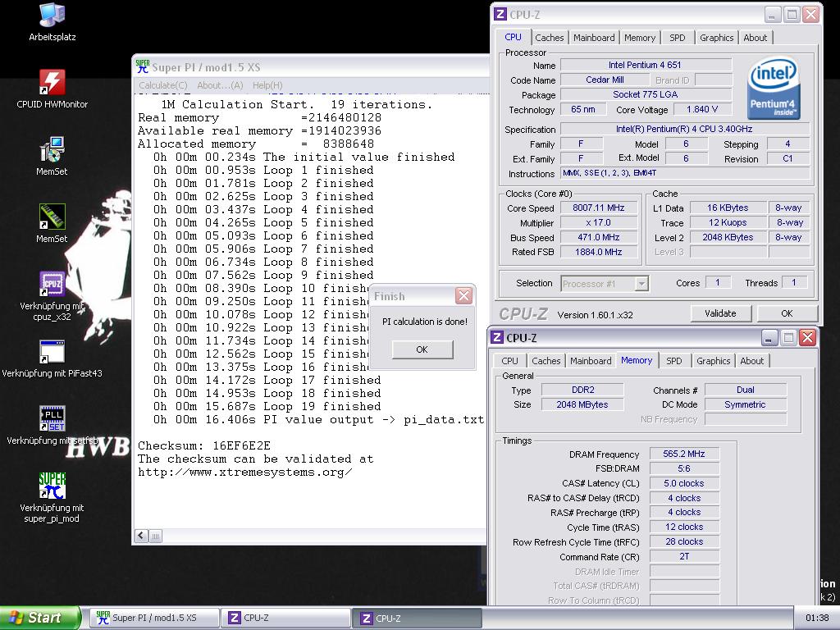Switch to Caches tab in upper CPU-Z
This screenshot has width=840, height=630.
pyautogui.click(x=549, y=38)
